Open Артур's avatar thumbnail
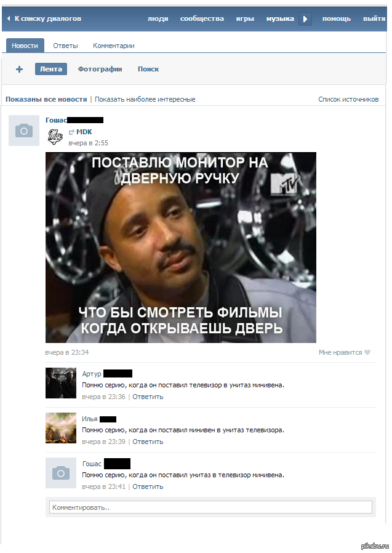This screenshot has height=553, width=392. (x=61, y=383)
